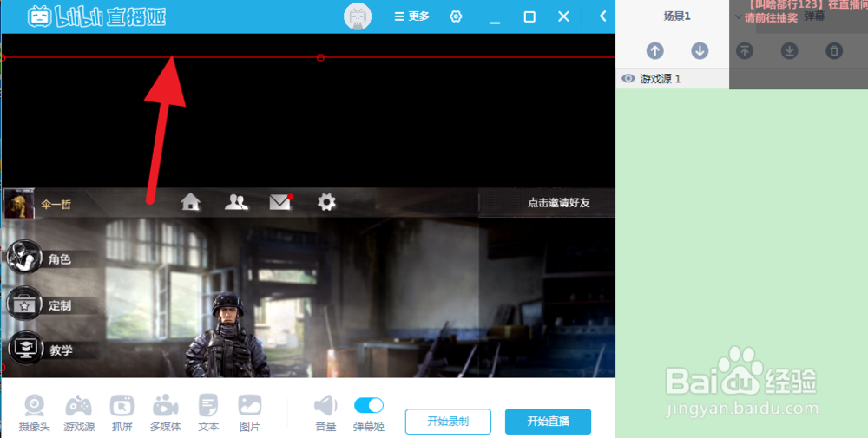Open the friends icon in the game preview

(x=236, y=202)
